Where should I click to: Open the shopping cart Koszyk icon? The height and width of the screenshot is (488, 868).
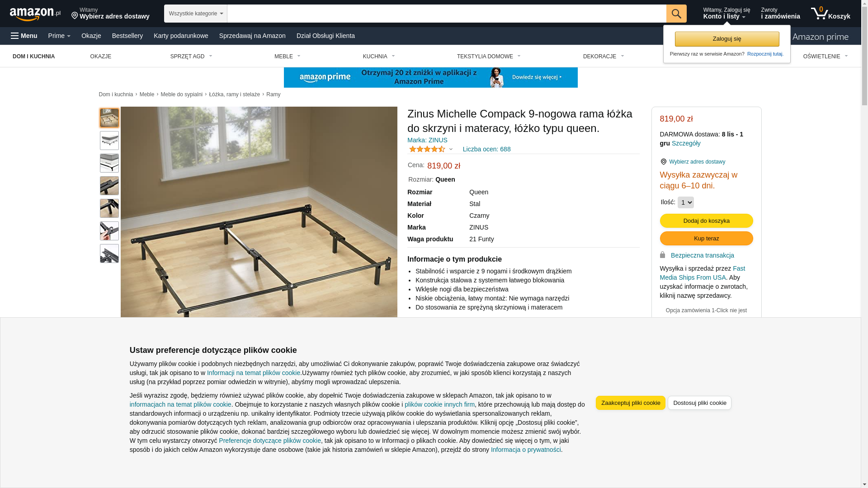coord(830,14)
